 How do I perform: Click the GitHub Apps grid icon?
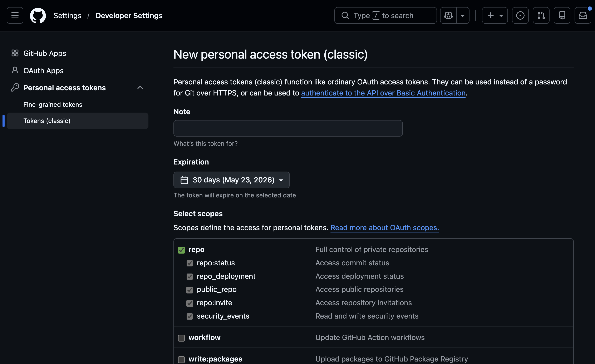coord(15,53)
